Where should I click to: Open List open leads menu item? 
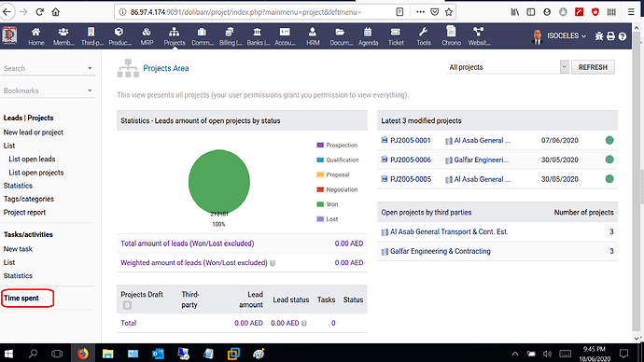[x=32, y=160]
